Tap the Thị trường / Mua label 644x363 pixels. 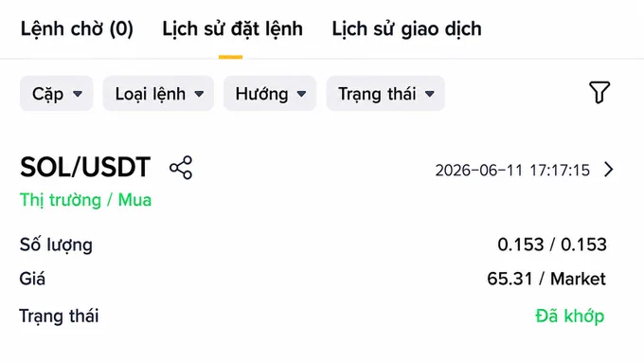(85, 200)
